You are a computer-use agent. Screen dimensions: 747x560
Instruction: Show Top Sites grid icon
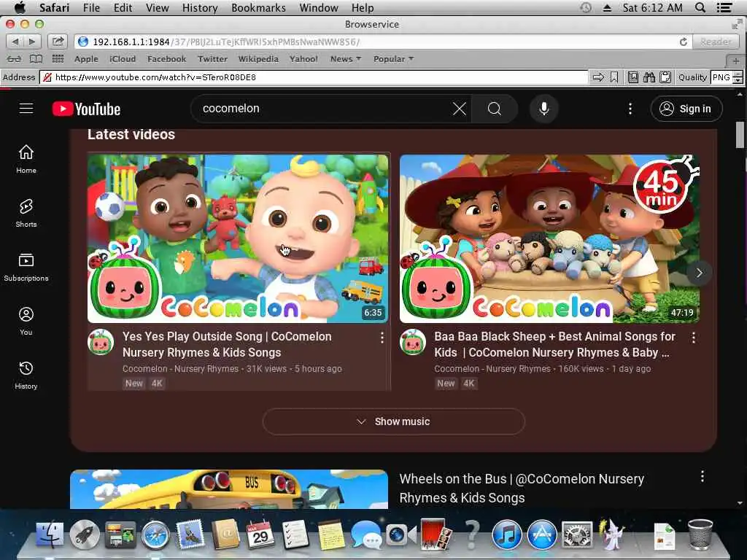(58, 59)
